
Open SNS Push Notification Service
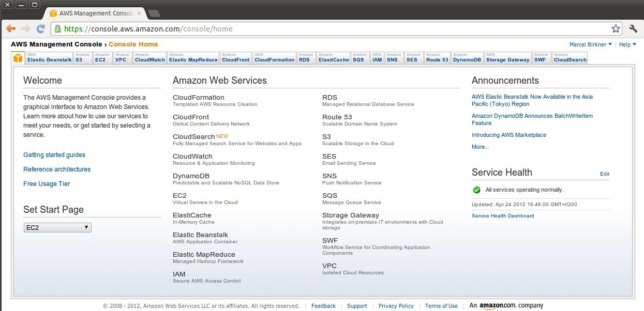[330, 176]
